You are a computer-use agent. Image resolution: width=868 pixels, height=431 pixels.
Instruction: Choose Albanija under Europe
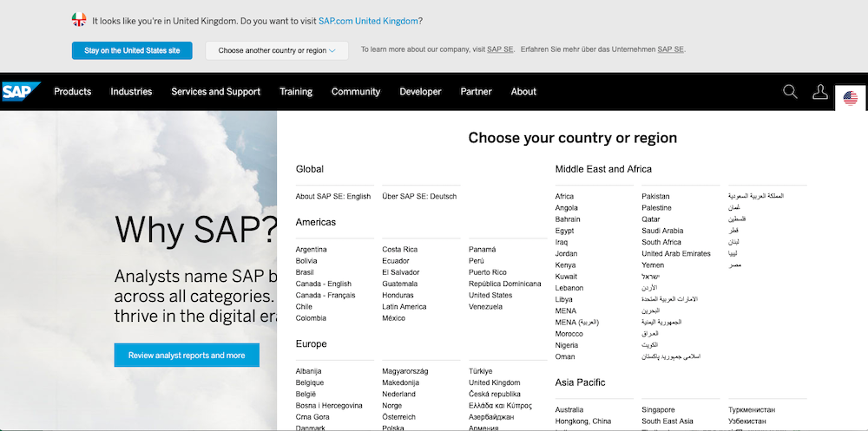(308, 371)
